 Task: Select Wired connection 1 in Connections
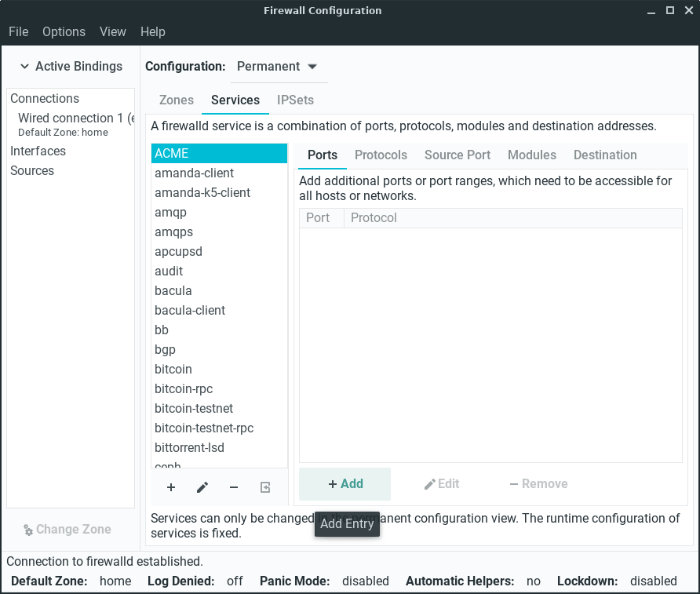pos(75,118)
